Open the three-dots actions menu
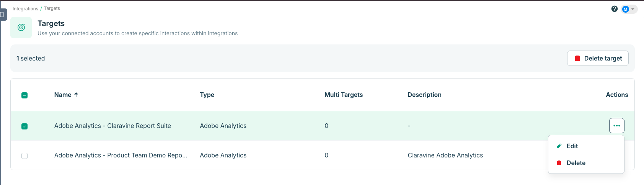This screenshot has width=644, height=185. pyautogui.click(x=617, y=126)
